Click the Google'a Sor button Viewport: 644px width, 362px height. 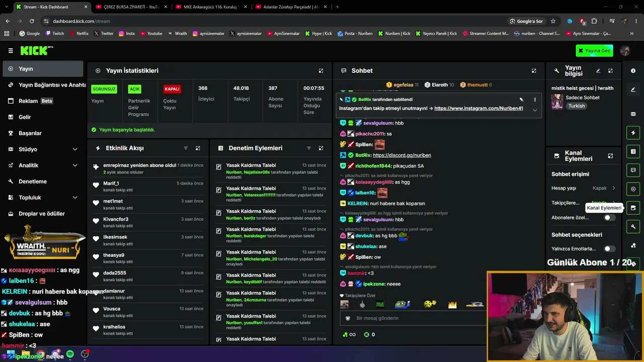click(x=526, y=21)
